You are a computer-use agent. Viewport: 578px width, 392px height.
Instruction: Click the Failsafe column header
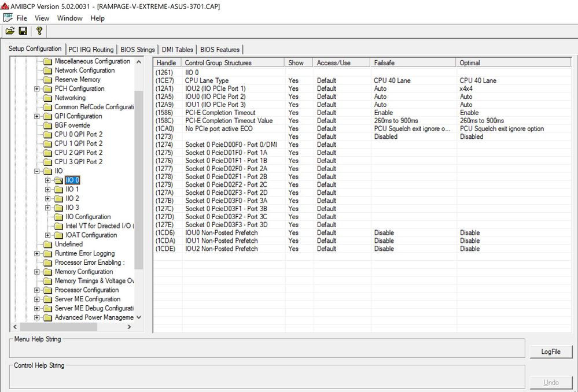413,62
